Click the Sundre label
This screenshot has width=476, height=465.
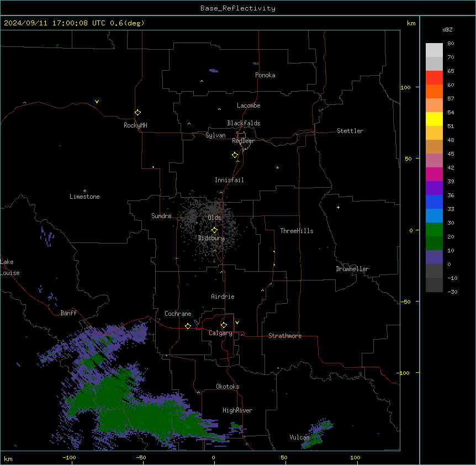161,216
